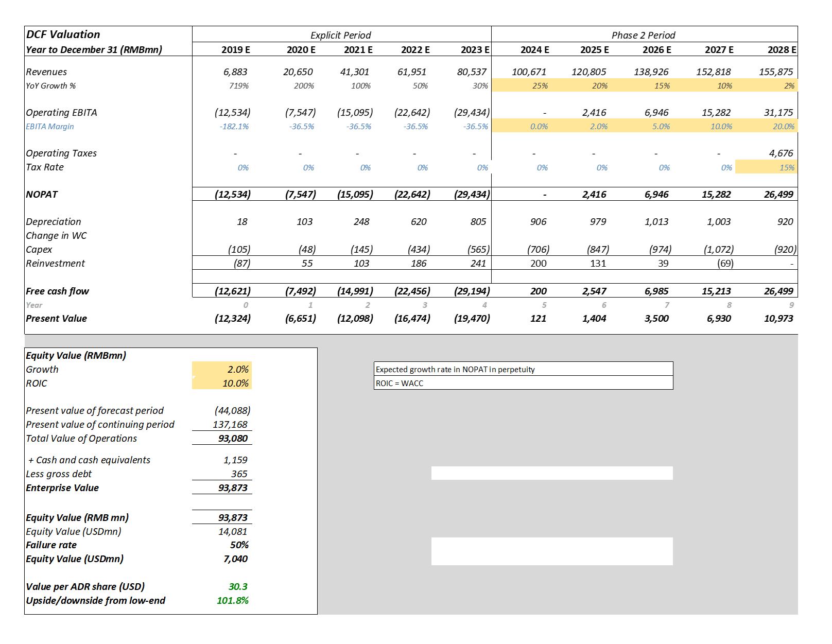Screen dimensions: 832x644
Task: Select the Operating Taxes value 4,676
Action: click(x=781, y=153)
